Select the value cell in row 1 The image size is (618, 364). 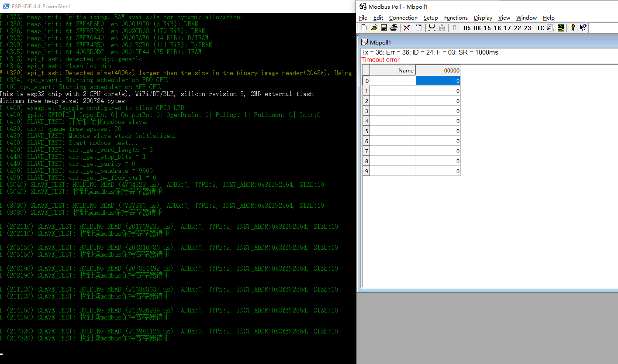coord(438,91)
